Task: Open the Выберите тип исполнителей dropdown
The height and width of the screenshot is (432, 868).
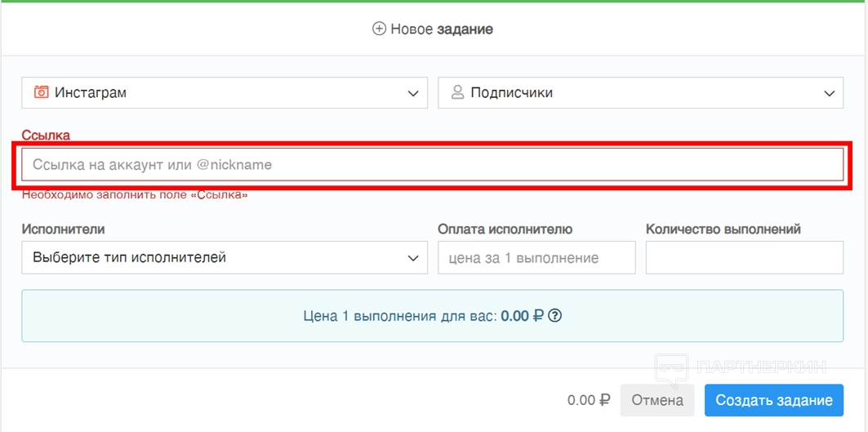Action: pyautogui.click(x=225, y=258)
